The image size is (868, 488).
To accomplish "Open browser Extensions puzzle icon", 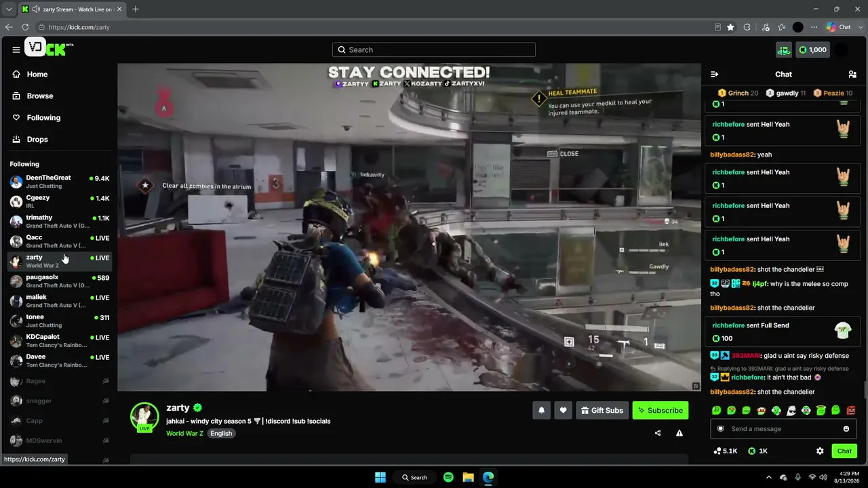I will 747,27.
